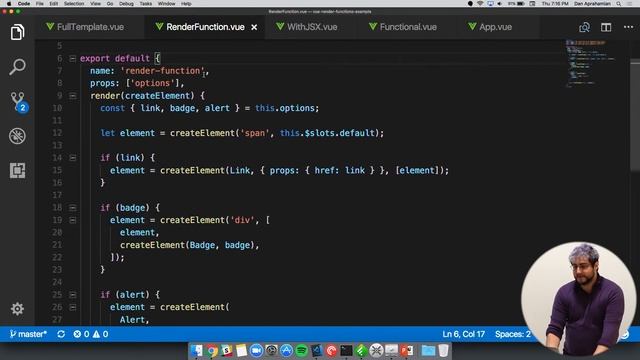640x360 pixels.
Task: Open the Apple menu
Action: click(x=9, y=4)
